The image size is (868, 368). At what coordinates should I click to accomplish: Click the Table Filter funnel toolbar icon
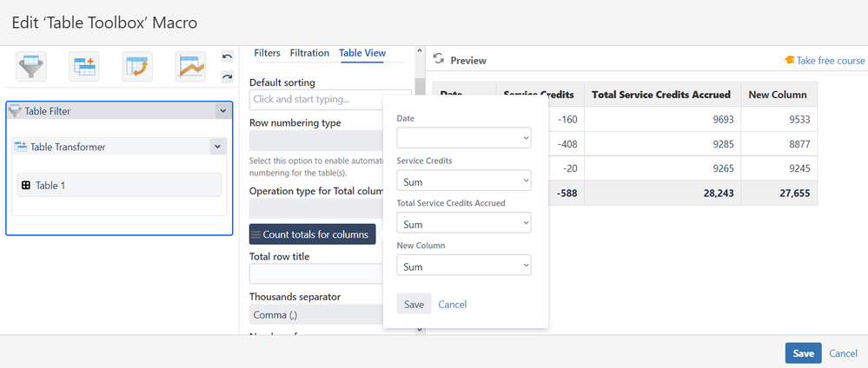pos(31,67)
